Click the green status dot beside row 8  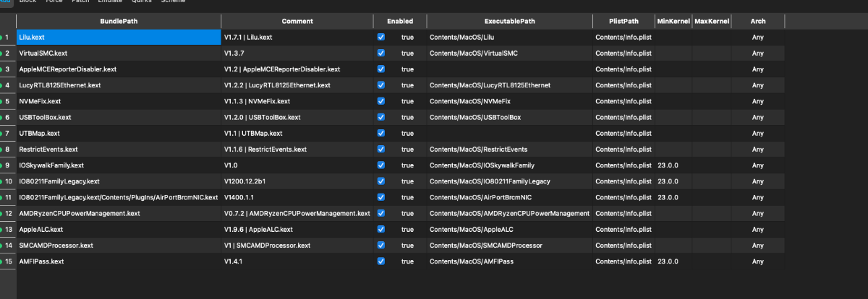[1, 149]
